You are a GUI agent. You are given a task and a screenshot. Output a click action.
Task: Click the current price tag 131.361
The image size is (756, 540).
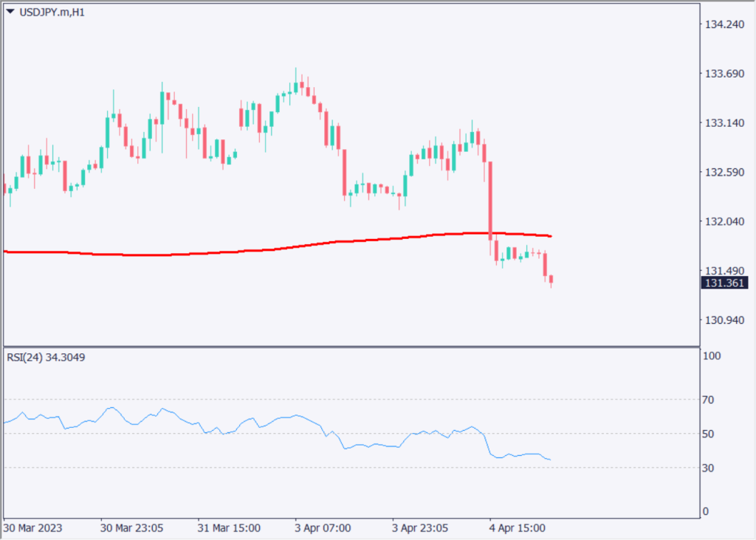click(x=724, y=283)
